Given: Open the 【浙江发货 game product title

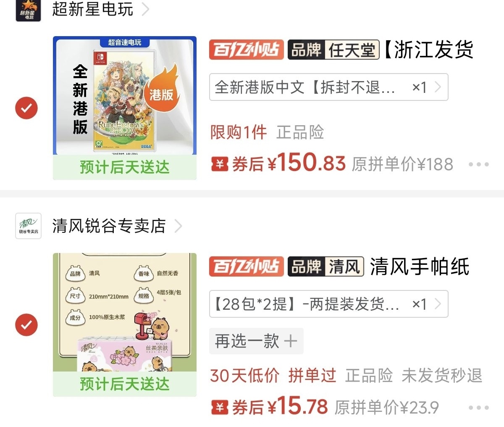Looking at the screenshot, I should click(428, 50).
